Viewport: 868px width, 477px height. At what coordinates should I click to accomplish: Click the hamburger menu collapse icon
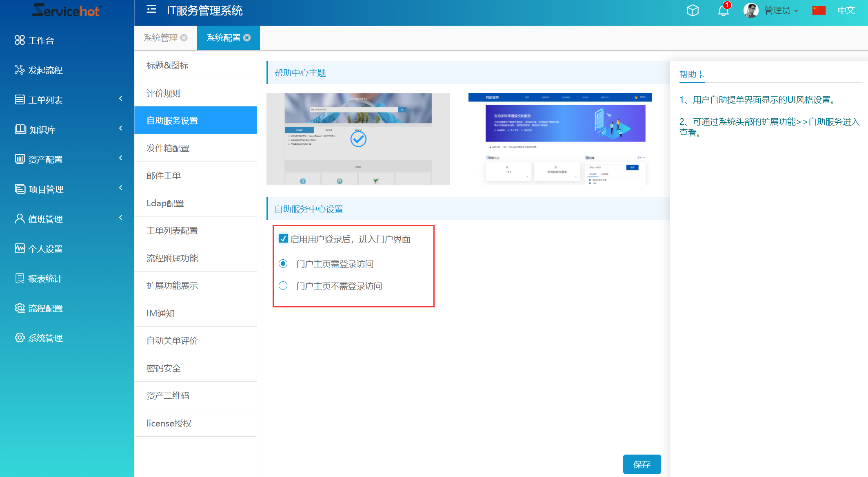(x=151, y=9)
